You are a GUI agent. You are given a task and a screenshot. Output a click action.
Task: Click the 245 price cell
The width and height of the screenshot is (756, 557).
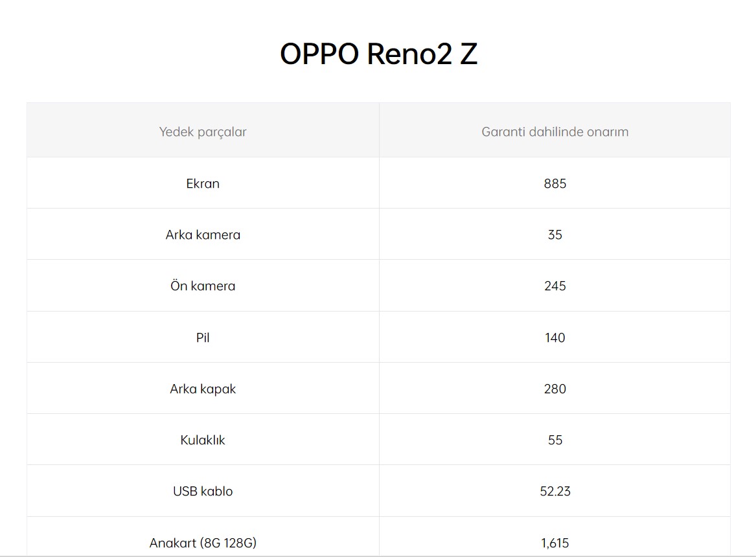555,286
